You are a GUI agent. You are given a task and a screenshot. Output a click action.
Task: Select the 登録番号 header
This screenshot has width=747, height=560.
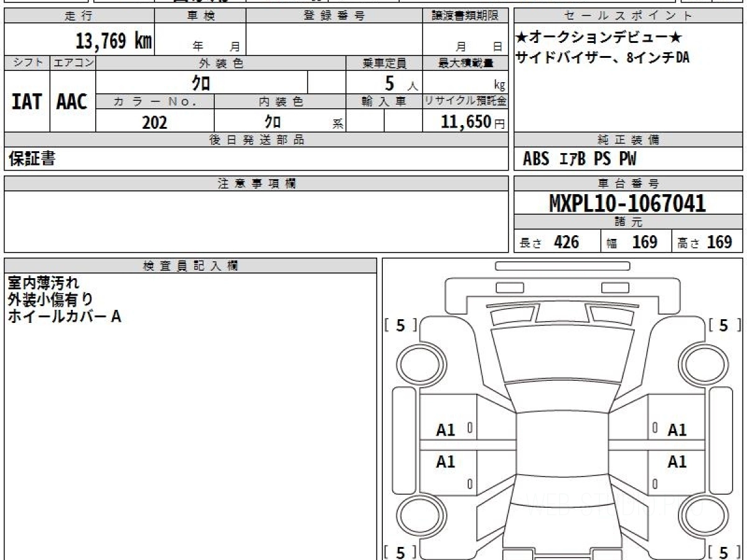334,16
